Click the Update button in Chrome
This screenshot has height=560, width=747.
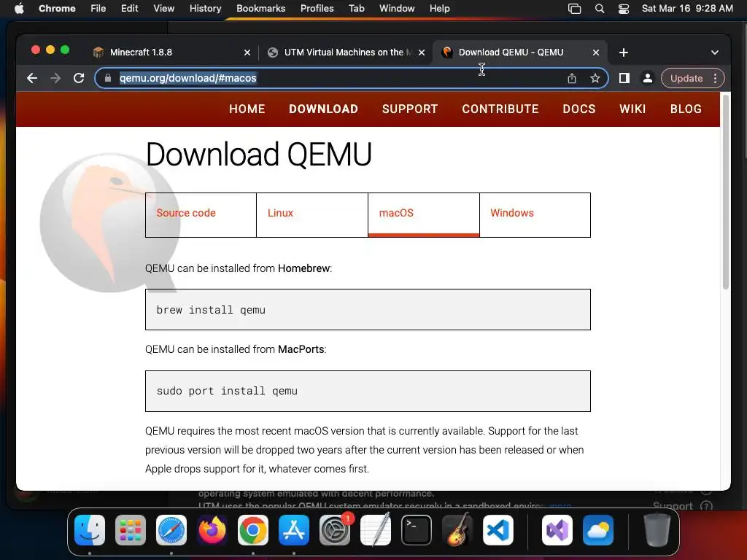tap(686, 78)
